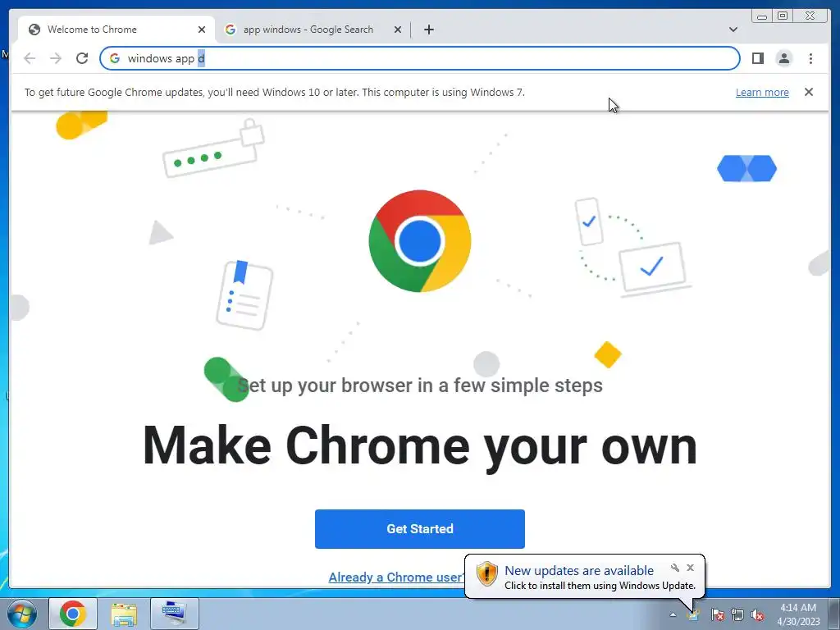Image resolution: width=840 pixels, height=630 pixels.
Task: Open the Already a Chrome user link
Action: [396, 577]
